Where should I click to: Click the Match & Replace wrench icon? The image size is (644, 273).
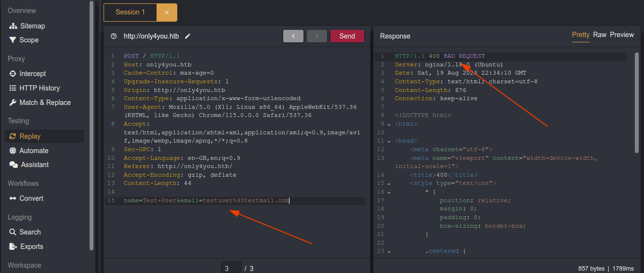click(13, 103)
